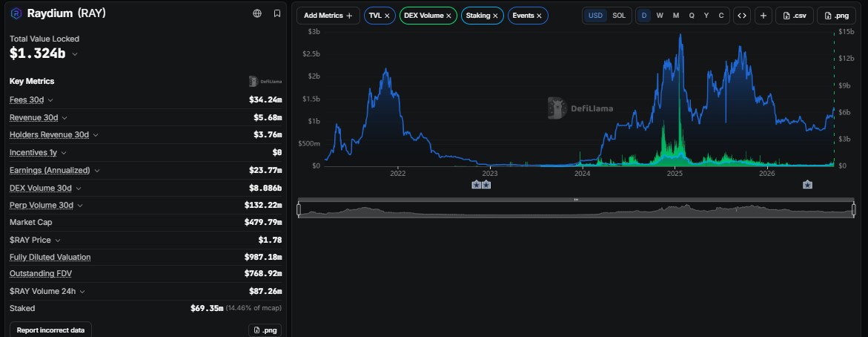Click the $15b right axis label
Screen dimensions: 868x337
[845, 32]
